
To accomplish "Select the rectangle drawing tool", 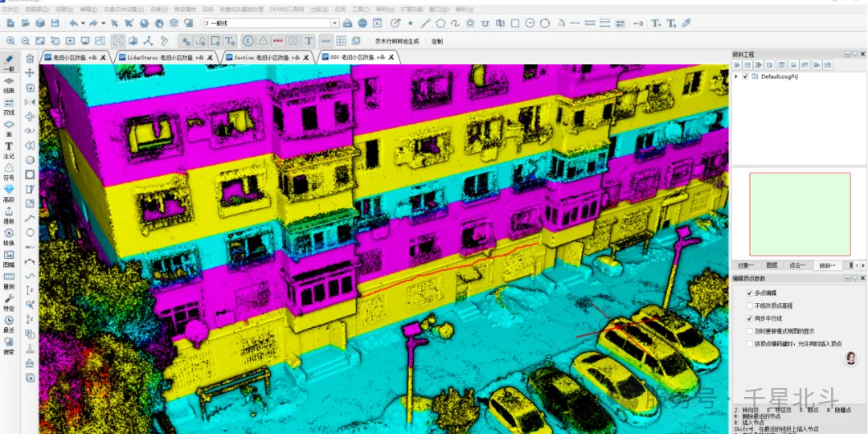I will [515, 23].
